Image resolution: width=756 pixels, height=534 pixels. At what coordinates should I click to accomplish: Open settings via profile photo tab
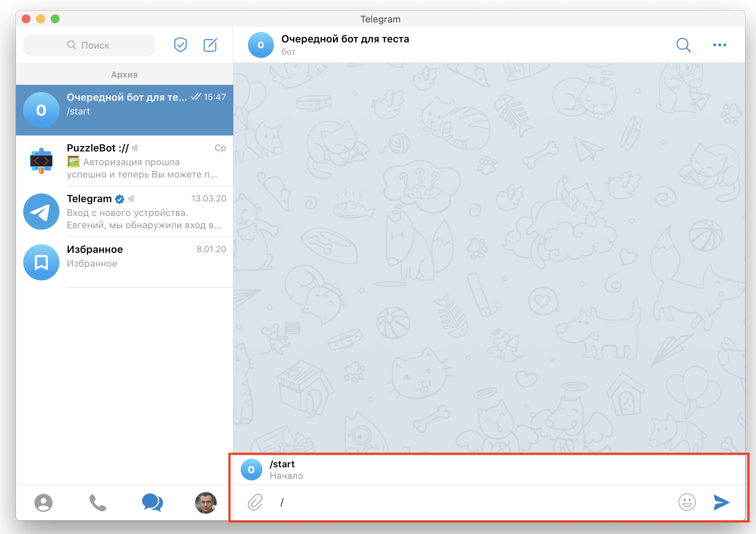(206, 503)
